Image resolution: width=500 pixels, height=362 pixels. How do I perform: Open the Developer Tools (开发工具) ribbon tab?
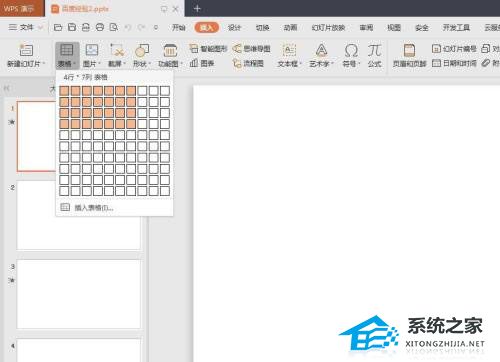(456, 27)
